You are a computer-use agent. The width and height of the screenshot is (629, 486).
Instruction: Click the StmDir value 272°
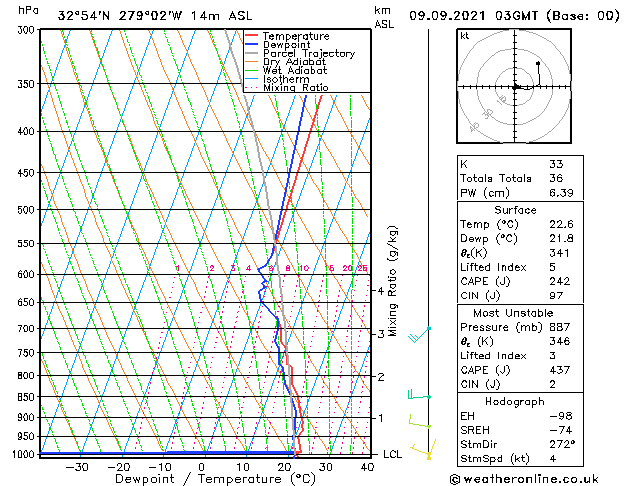562,444
